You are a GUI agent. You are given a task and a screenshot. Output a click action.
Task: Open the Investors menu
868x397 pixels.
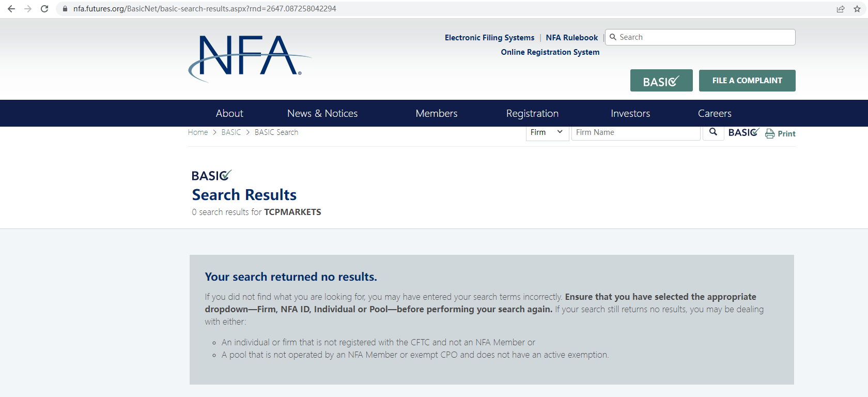point(630,113)
